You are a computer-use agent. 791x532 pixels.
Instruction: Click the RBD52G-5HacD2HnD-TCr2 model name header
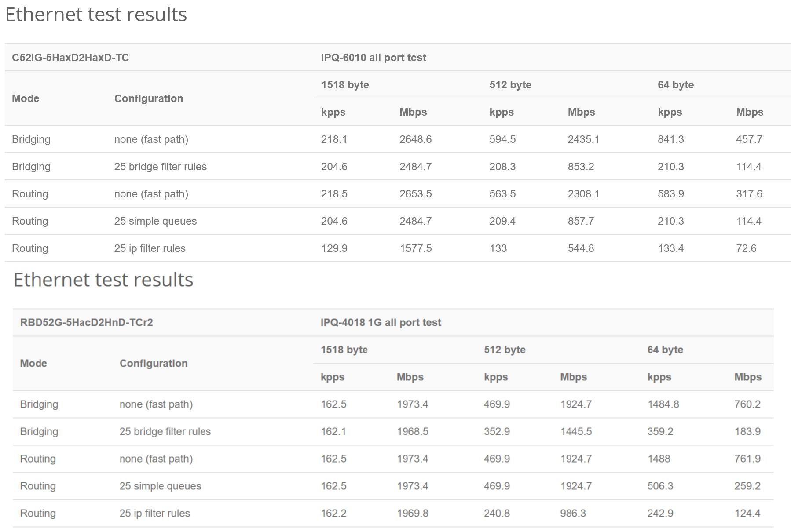[87, 322]
